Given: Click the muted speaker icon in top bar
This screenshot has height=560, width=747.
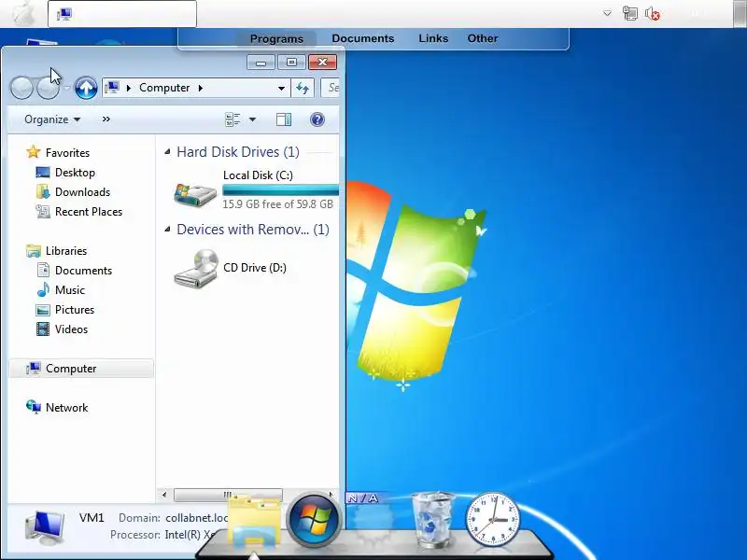Looking at the screenshot, I should [x=652, y=13].
